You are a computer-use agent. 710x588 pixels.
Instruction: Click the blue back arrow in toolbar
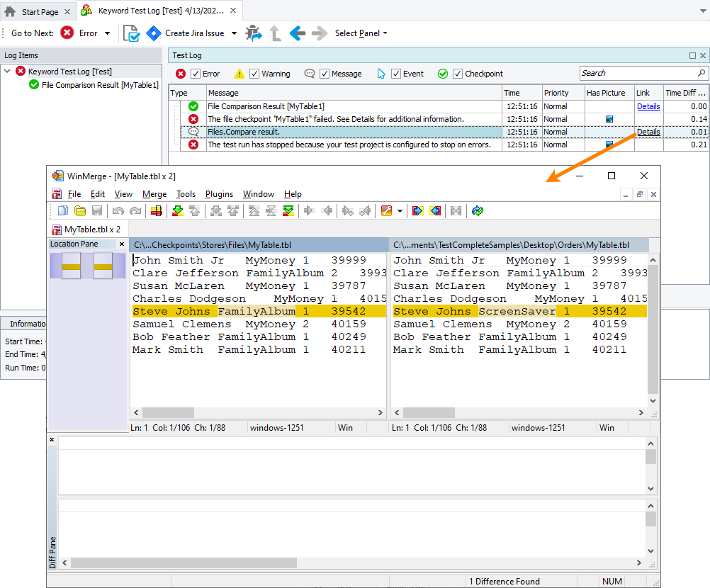[x=298, y=33]
